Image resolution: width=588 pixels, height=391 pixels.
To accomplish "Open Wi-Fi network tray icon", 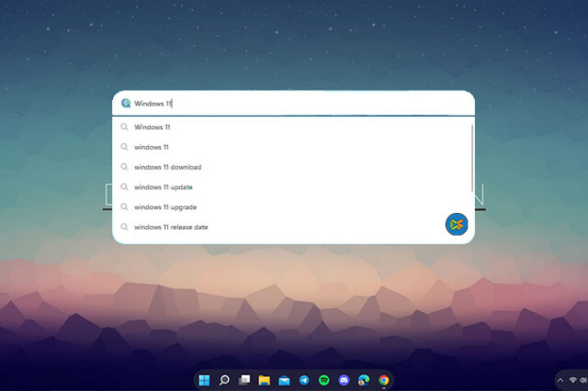I will [572, 380].
